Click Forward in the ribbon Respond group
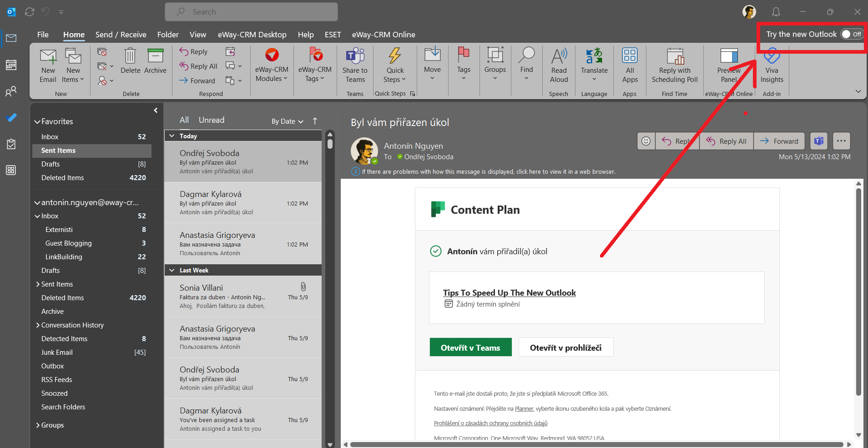The height and width of the screenshot is (448, 868). (197, 81)
